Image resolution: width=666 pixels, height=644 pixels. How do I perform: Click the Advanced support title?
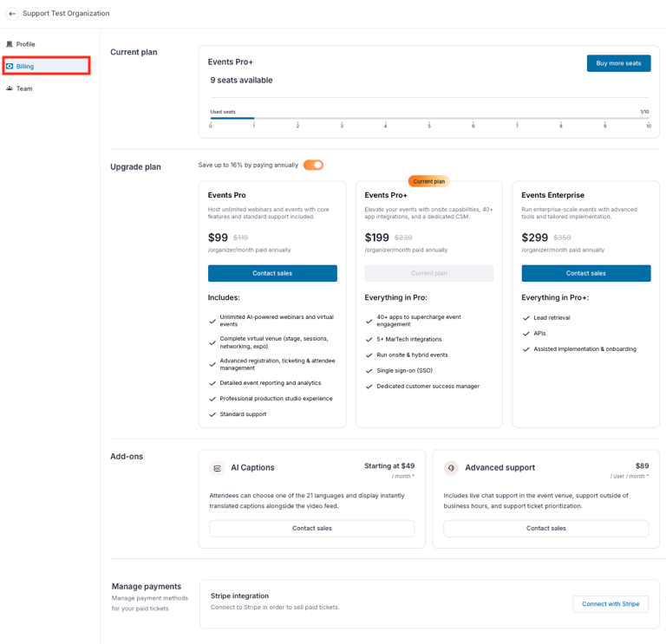point(499,468)
